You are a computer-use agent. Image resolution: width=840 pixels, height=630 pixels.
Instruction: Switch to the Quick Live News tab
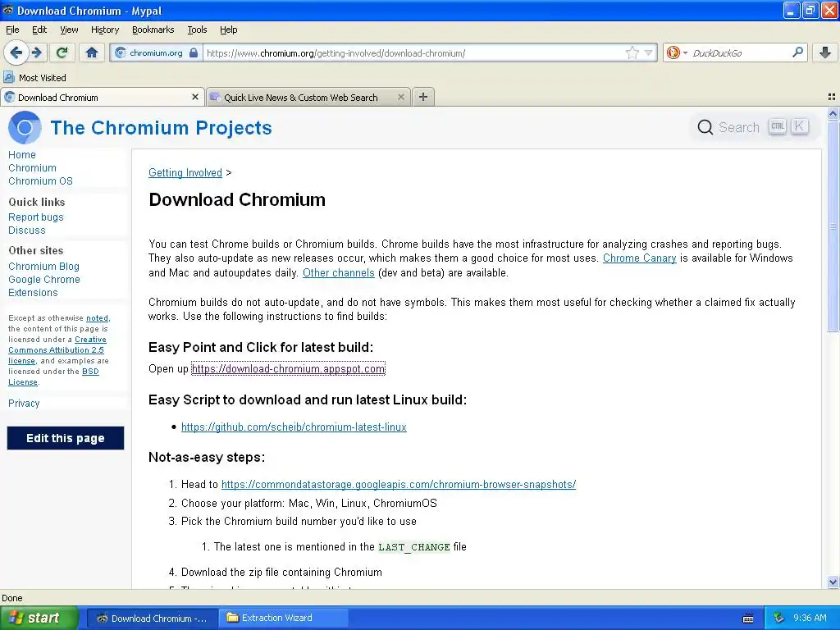tap(308, 97)
